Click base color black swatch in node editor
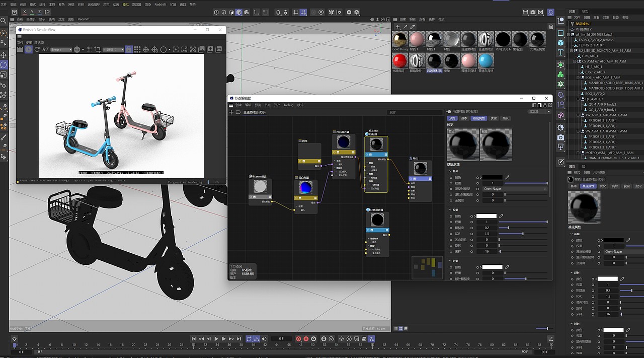Screen dimensions: 644x358 [492, 177]
